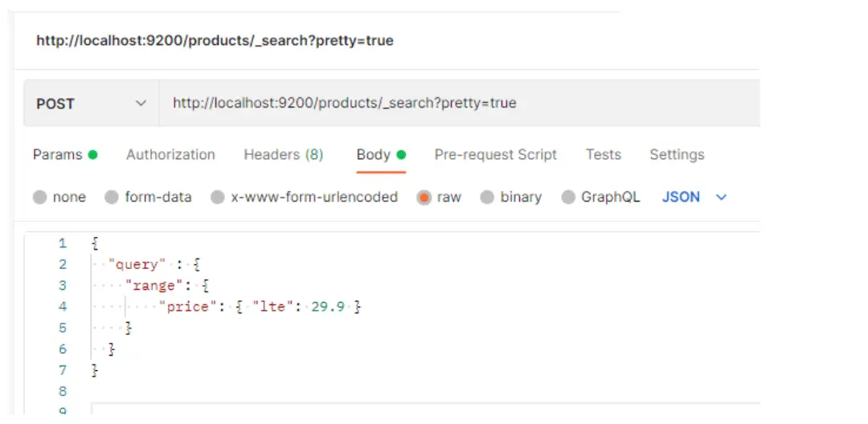
Task: Select x-www-form-urlencoded body type
Action: click(217, 198)
